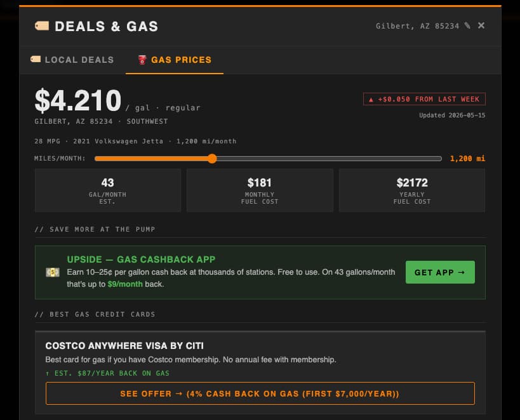Click the miles per month slider handle
The image size is (520, 420).
pos(212,159)
